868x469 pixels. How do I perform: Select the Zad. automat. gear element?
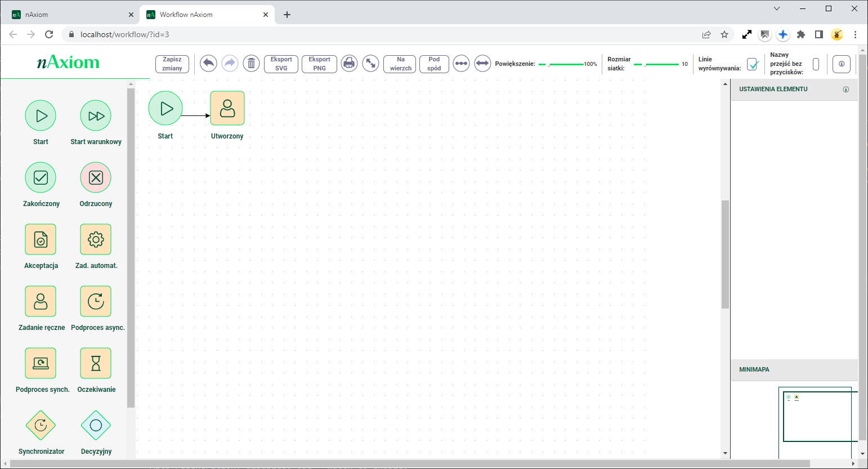click(x=96, y=239)
